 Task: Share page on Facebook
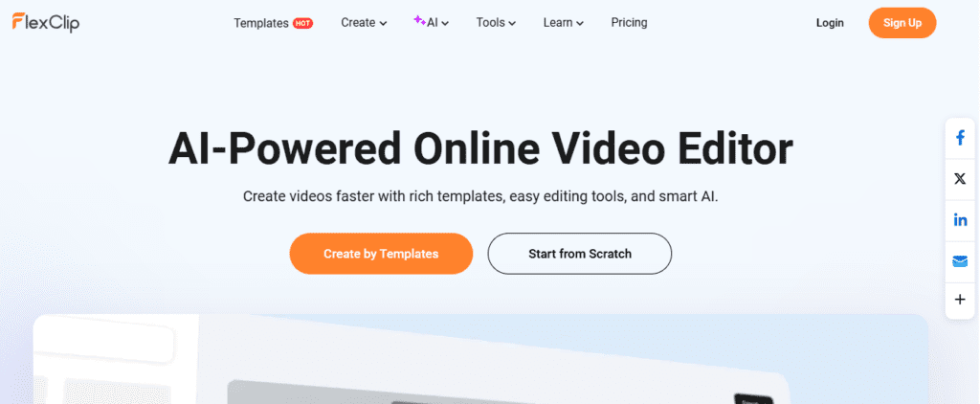[960, 138]
